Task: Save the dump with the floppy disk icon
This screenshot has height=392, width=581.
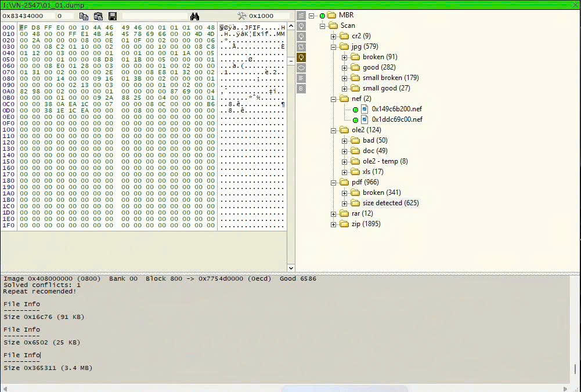Action: point(113,16)
